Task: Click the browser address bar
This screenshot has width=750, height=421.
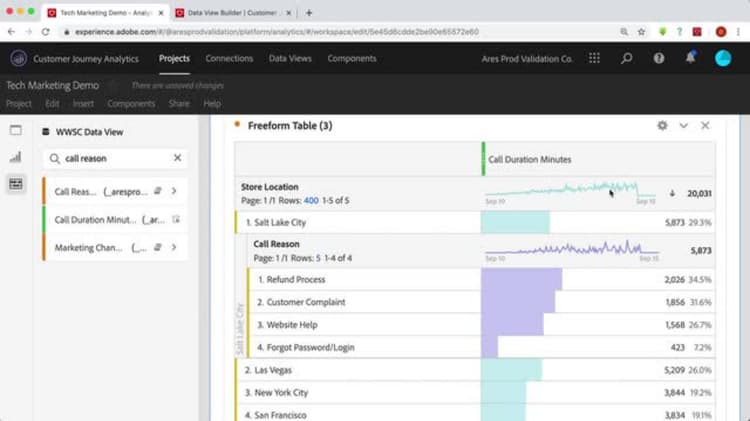Action: [x=335, y=32]
